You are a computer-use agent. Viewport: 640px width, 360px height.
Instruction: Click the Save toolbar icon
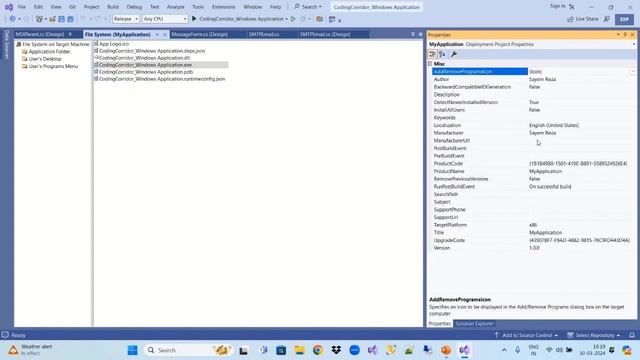tap(62, 19)
